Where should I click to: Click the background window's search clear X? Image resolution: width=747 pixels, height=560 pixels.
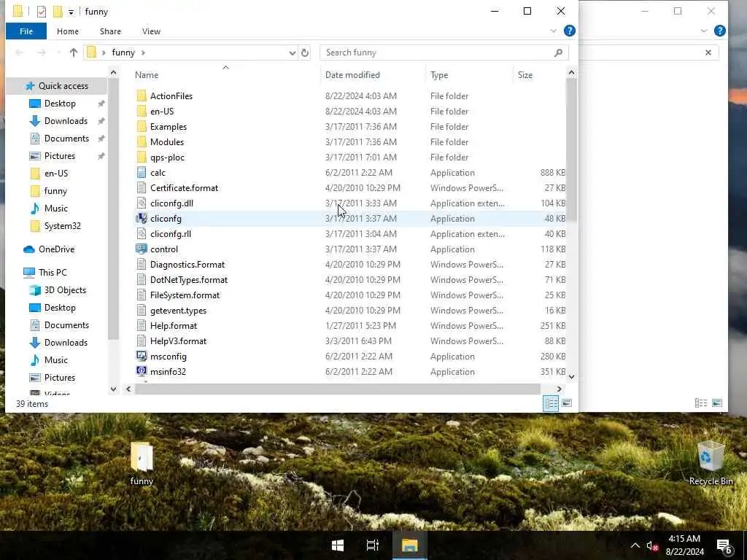coord(708,52)
